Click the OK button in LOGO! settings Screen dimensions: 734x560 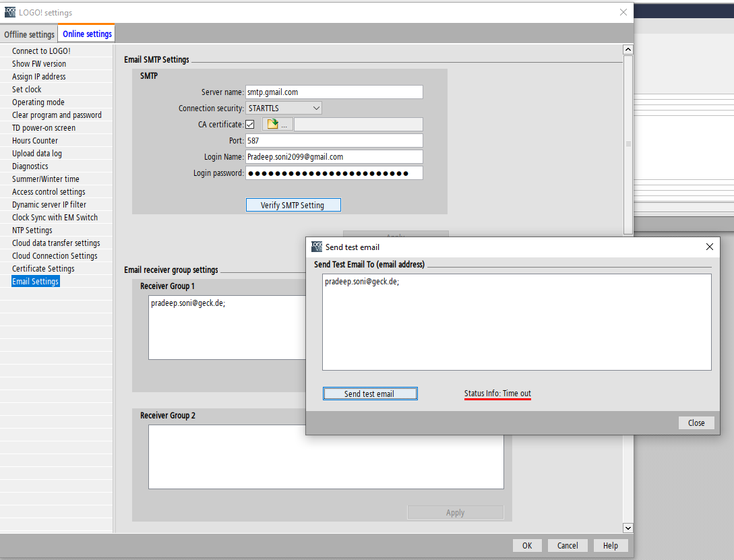[527, 545]
